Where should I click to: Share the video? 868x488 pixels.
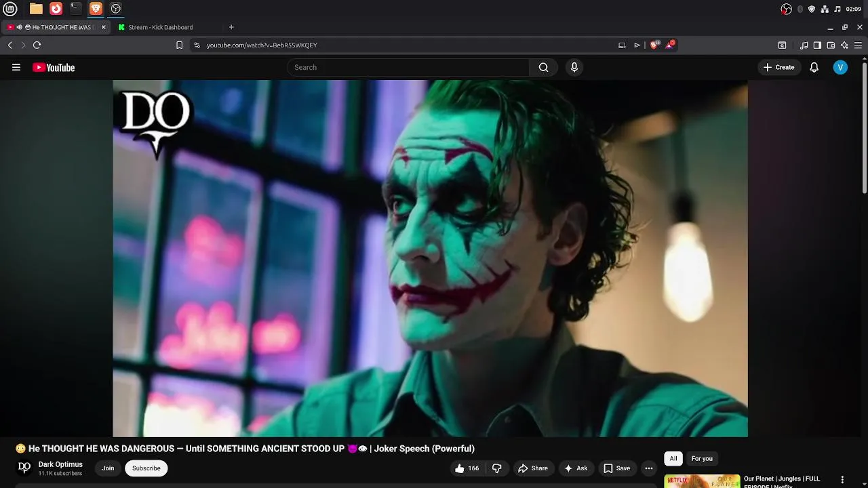532,468
